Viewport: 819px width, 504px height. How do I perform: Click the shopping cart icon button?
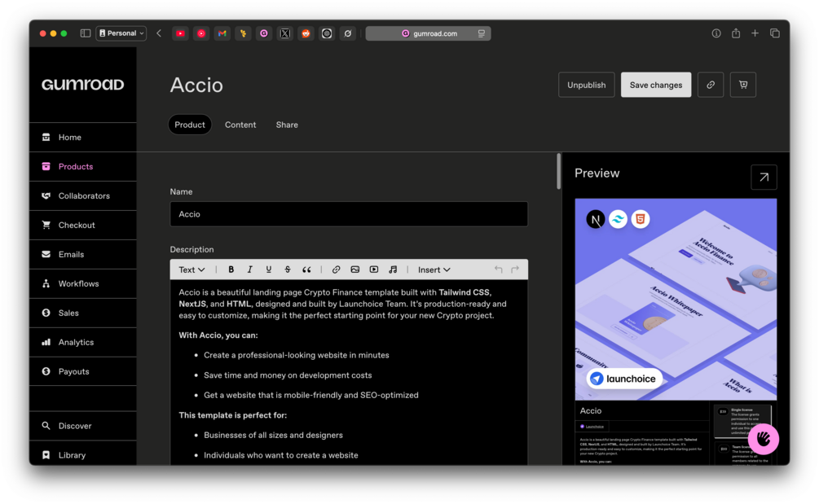click(742, 85)
